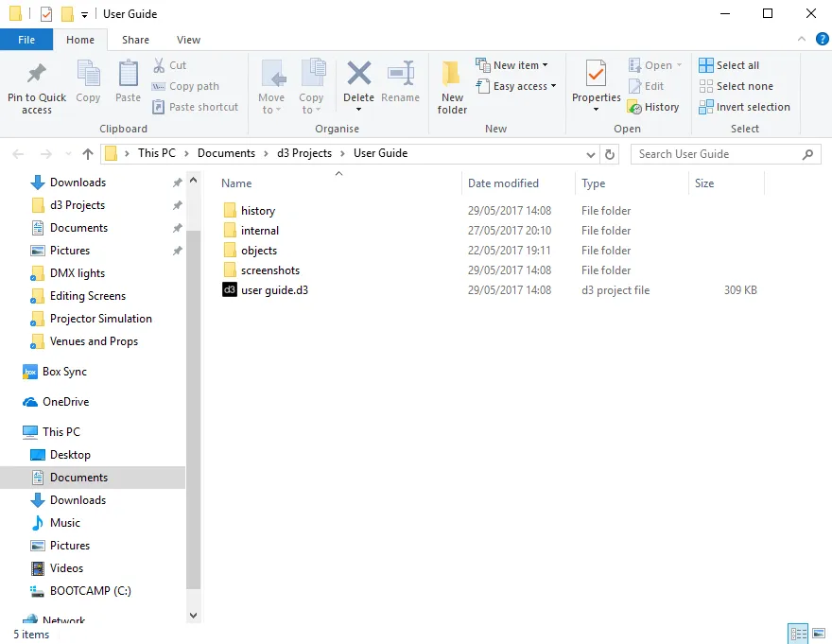Image resolution: width=832 pixels, height=644 pixels.
Task: Open the File menu
Action: click(x=26, y=40)
